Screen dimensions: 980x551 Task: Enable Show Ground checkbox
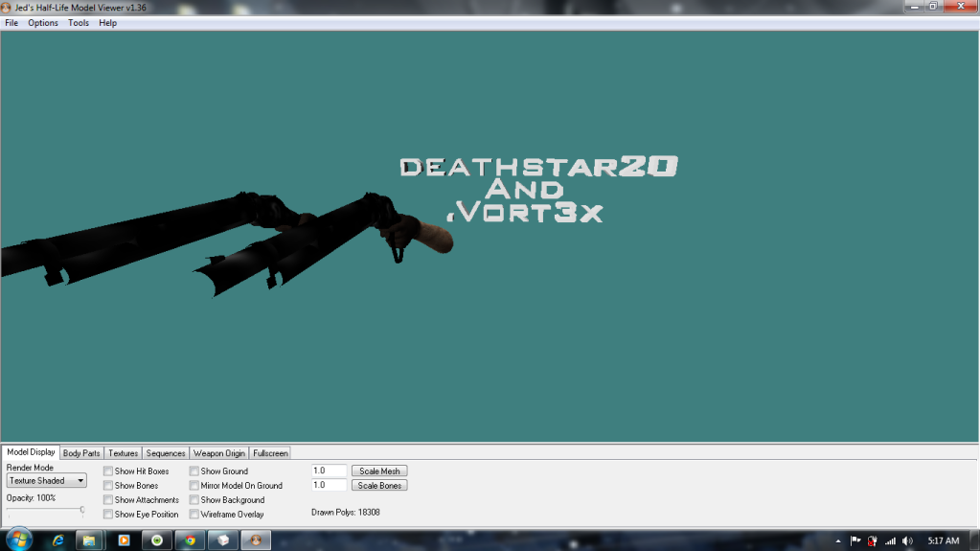[x=194, y=471]
